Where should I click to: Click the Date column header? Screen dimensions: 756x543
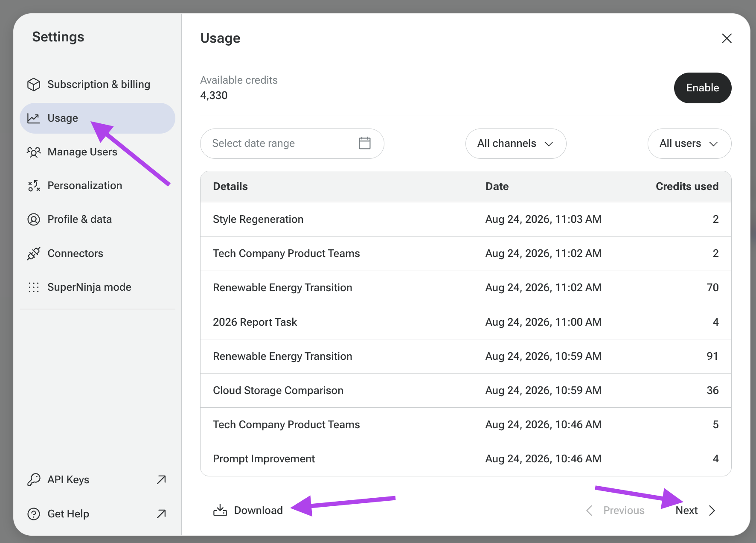coord(497,187)
